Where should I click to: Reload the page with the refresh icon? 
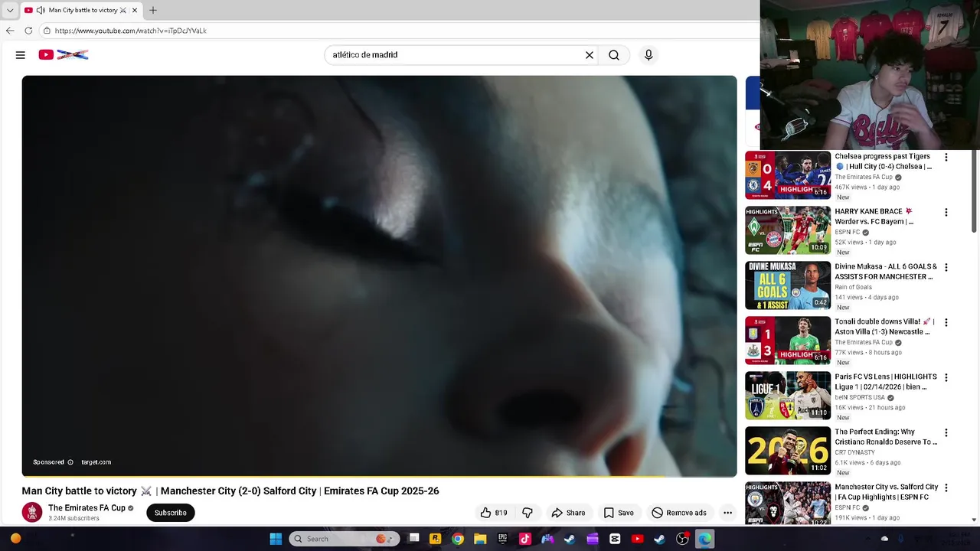tap(28, 31)
